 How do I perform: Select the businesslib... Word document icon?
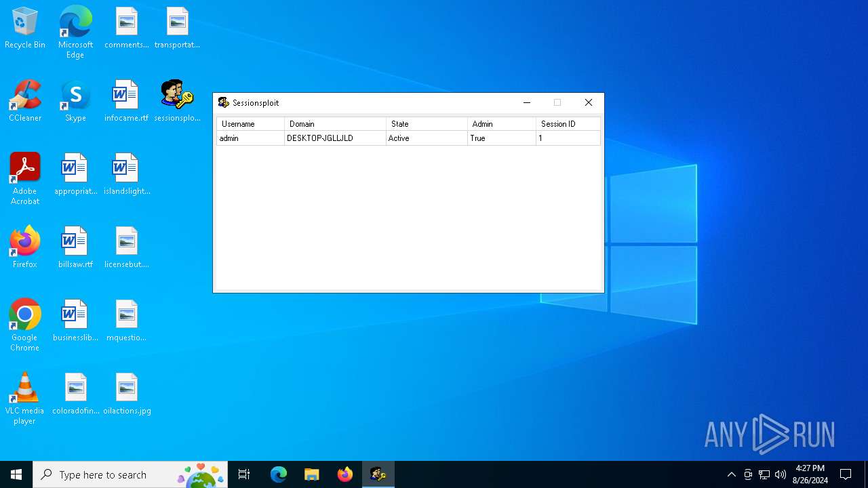(75, 321)
